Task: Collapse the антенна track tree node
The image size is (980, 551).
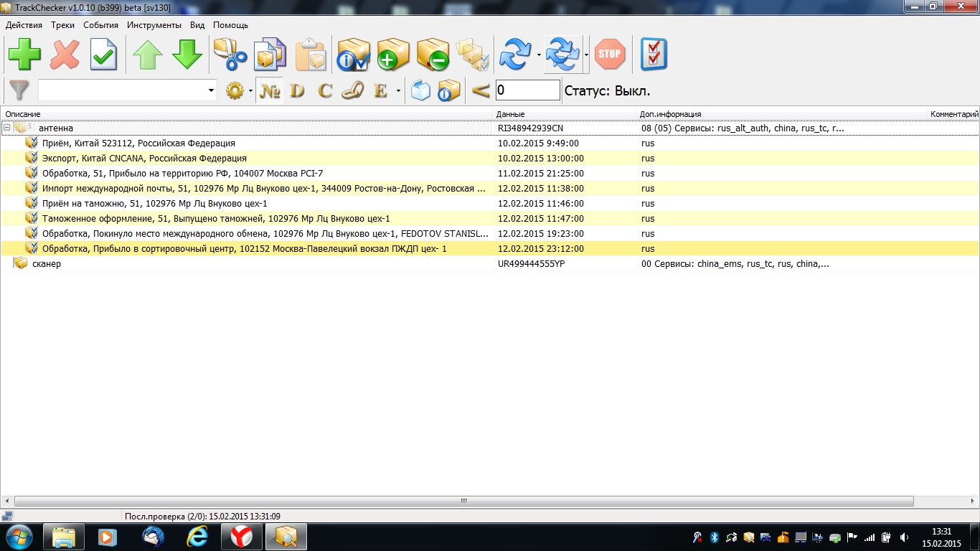Action: click(6, 128)
